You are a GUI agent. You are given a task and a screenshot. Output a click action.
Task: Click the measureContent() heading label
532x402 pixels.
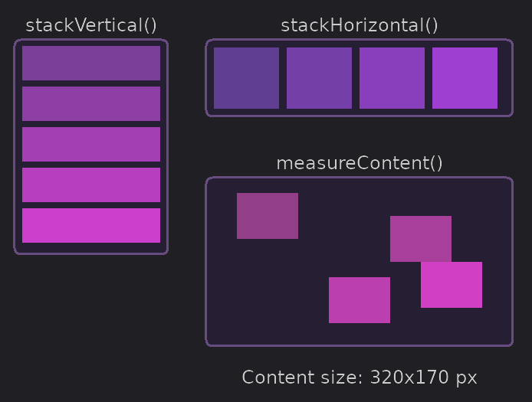pyautogui.click(x=360, y=163)
